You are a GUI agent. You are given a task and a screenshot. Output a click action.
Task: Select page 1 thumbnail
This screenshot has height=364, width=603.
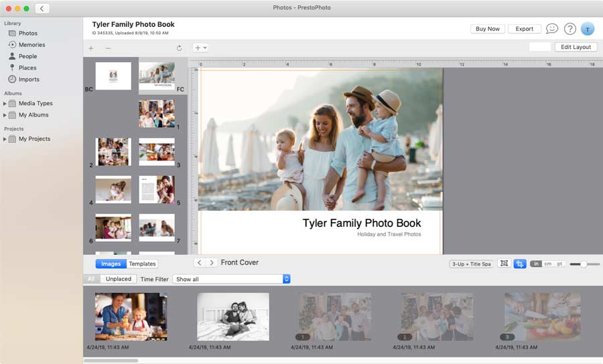[157, 114]
